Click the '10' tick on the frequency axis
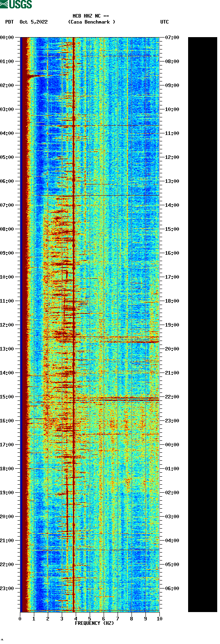Viewport: 220px width, 644px height. coord(159,619)
